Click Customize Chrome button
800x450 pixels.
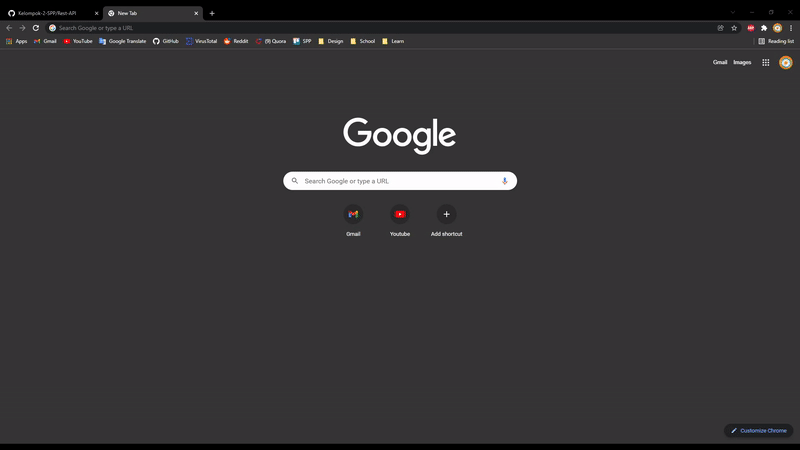point(758,431)
